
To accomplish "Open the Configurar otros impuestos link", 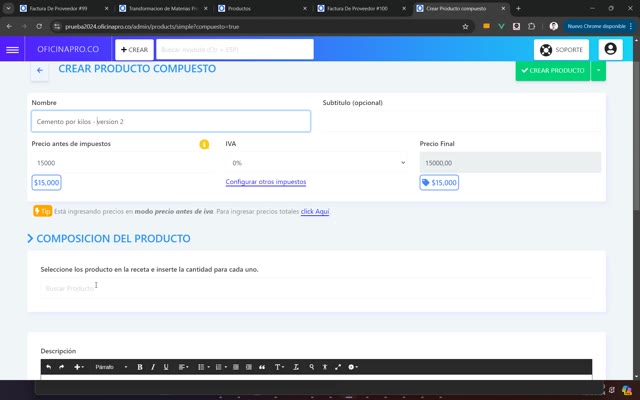I will [266, 182].
